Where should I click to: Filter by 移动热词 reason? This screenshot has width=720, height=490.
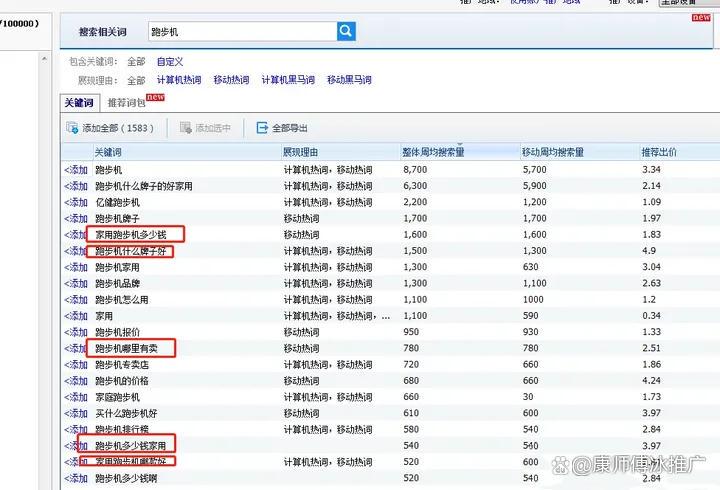pos(231,80)
